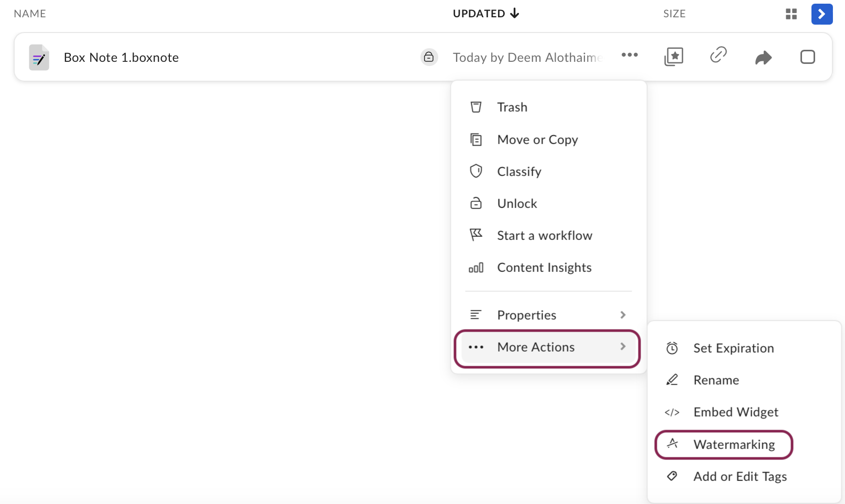Open the Box Note 1.boxnote file name
845x504 pixels.
[121, 58]
